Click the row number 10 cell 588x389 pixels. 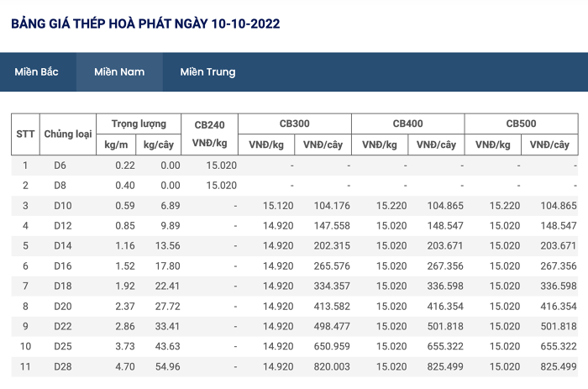point(25,346)
